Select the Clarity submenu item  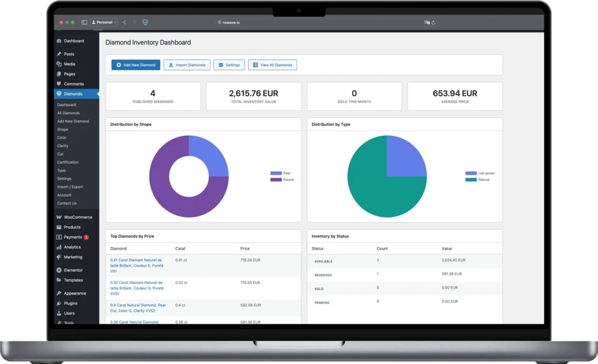pyautogui.click(x=62, y=146)
